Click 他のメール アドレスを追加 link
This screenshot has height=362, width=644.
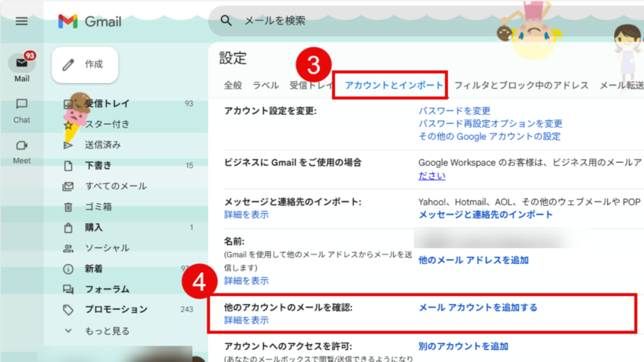[474, 260]
